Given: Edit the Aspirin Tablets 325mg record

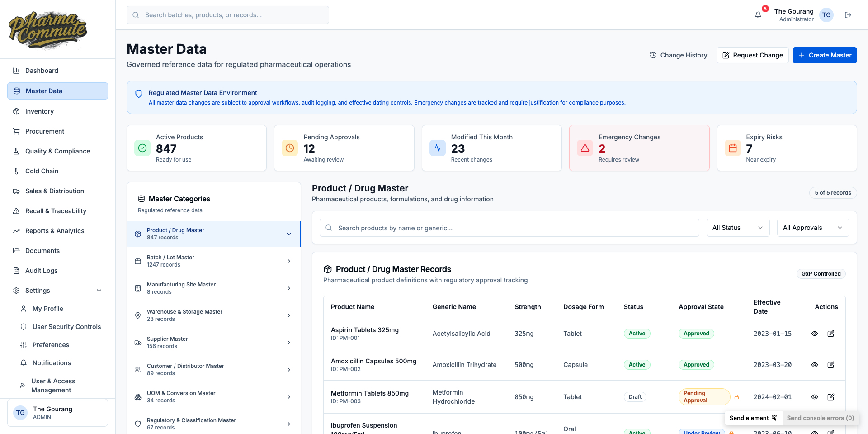Looking at the screenshot, I should [831, 334].
